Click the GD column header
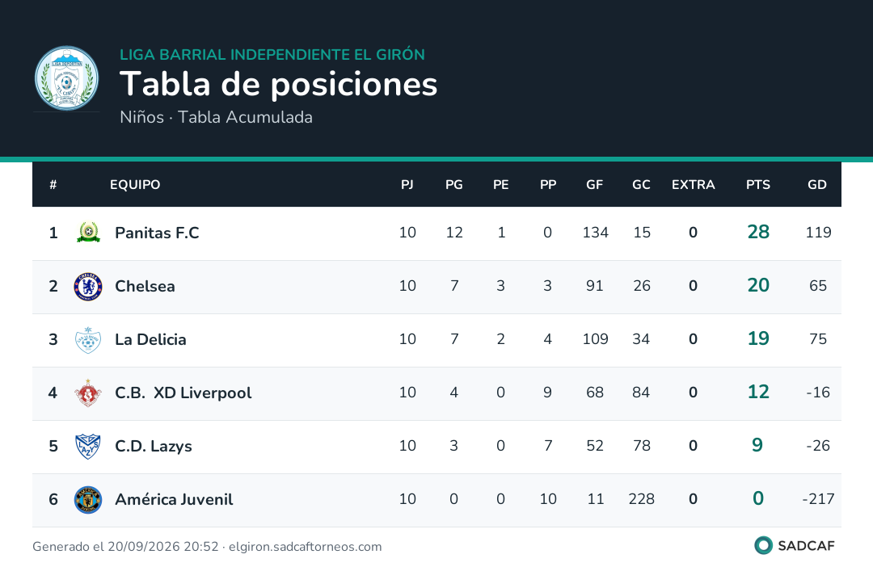 (x=816, y=185)
